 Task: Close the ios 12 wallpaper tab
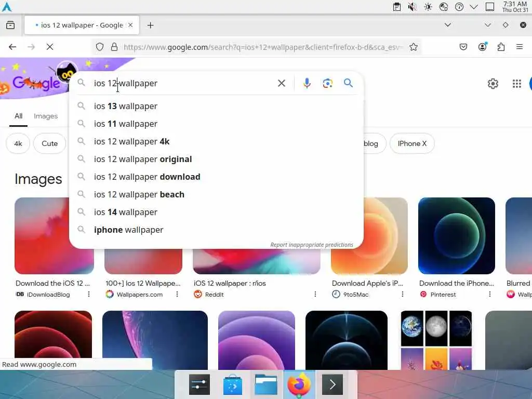point(130,25)
